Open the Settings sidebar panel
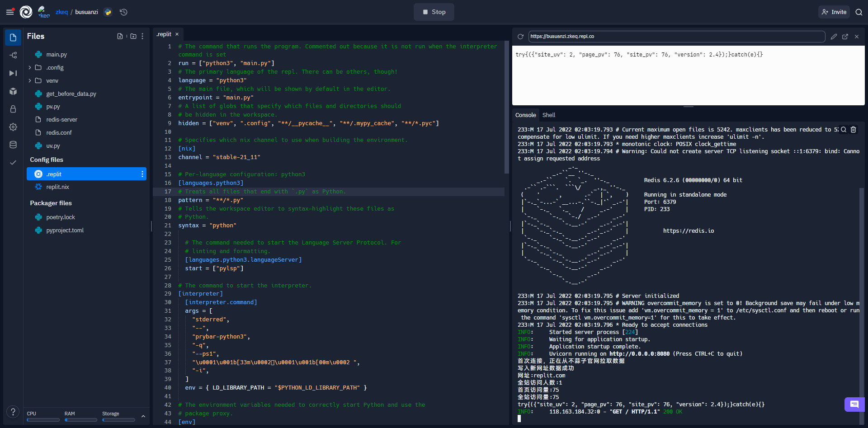868x428 pixels. coord(13,127)
